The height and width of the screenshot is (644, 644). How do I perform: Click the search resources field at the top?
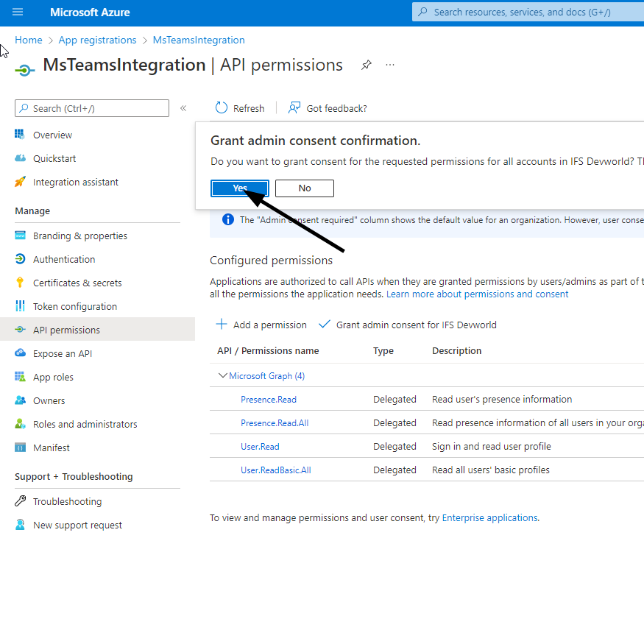[527, 12]
